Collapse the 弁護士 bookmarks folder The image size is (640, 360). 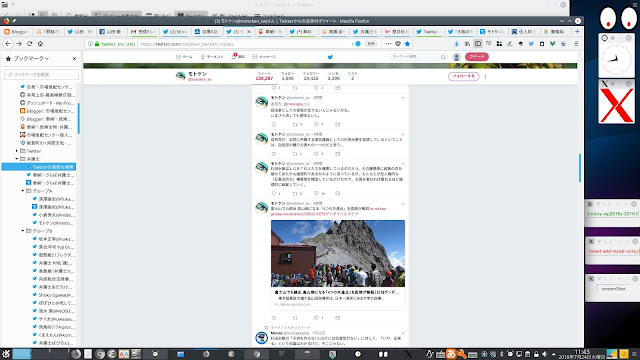17,159
